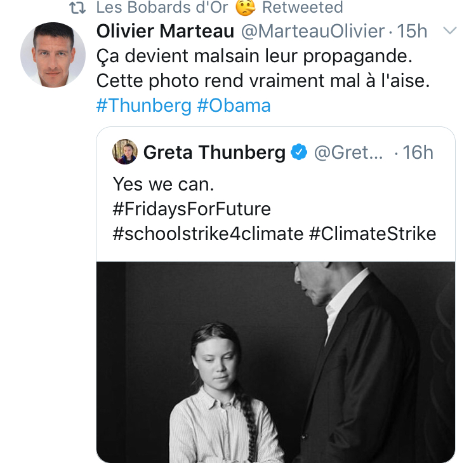476x463 pixels.
Task: Open the #Obama hashtag
Action: 234,105
